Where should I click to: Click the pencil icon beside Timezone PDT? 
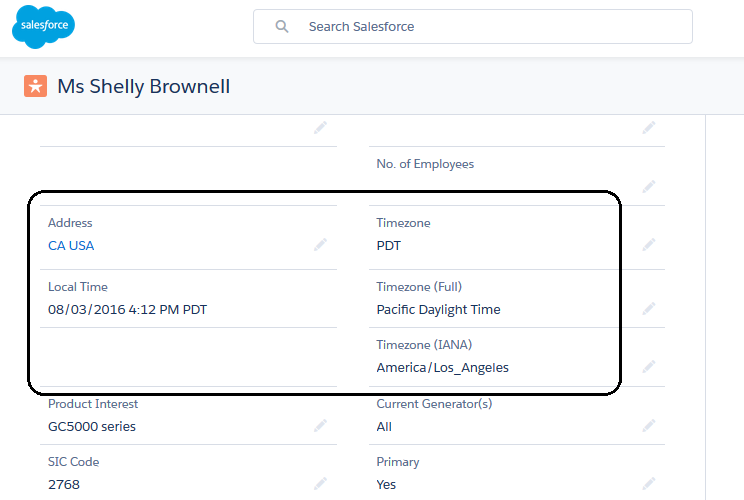point(649,245)
